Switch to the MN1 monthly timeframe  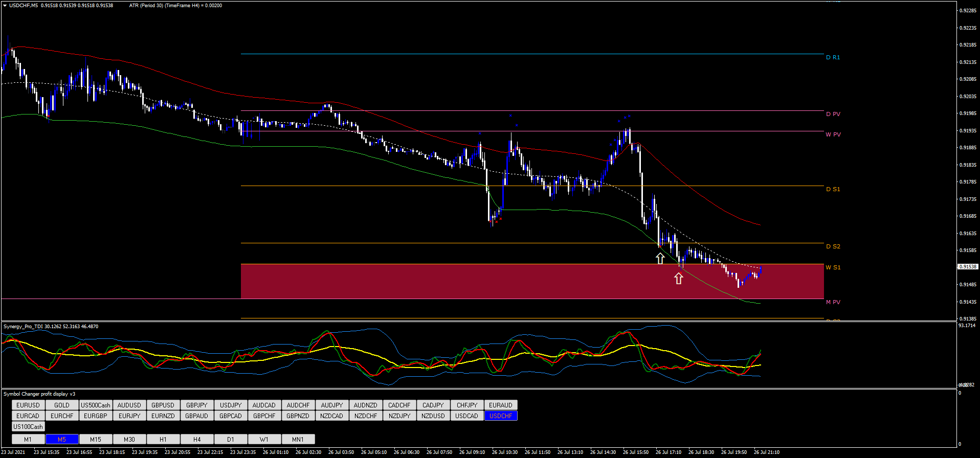point(298,440)
